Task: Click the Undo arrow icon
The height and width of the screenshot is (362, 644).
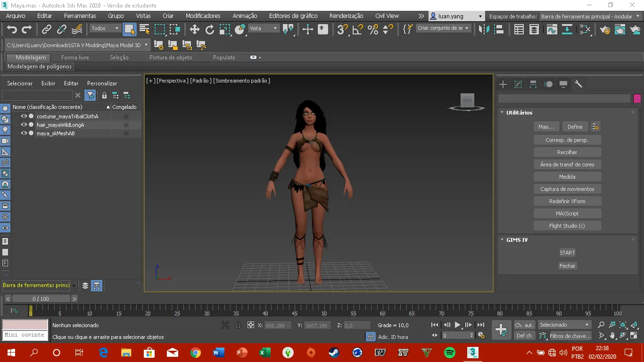Action: point(12,30)
